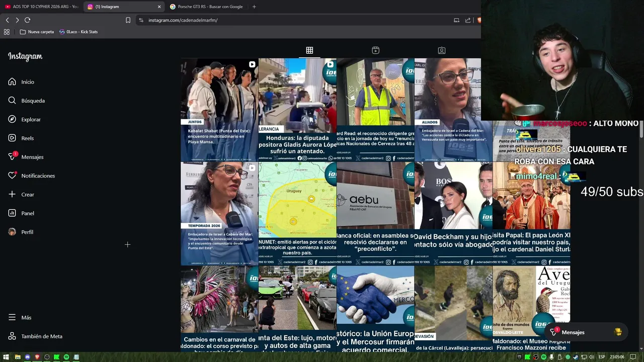The image size is (644, 362).
Task: Switch to the Reels profile tab
Action: 375,50
